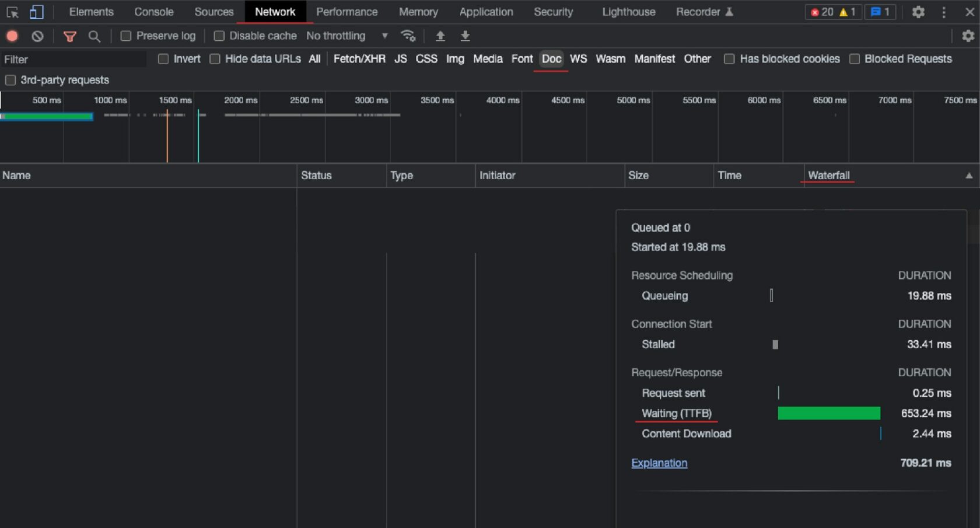Open the Explanation link

click(x=659, y=463)
